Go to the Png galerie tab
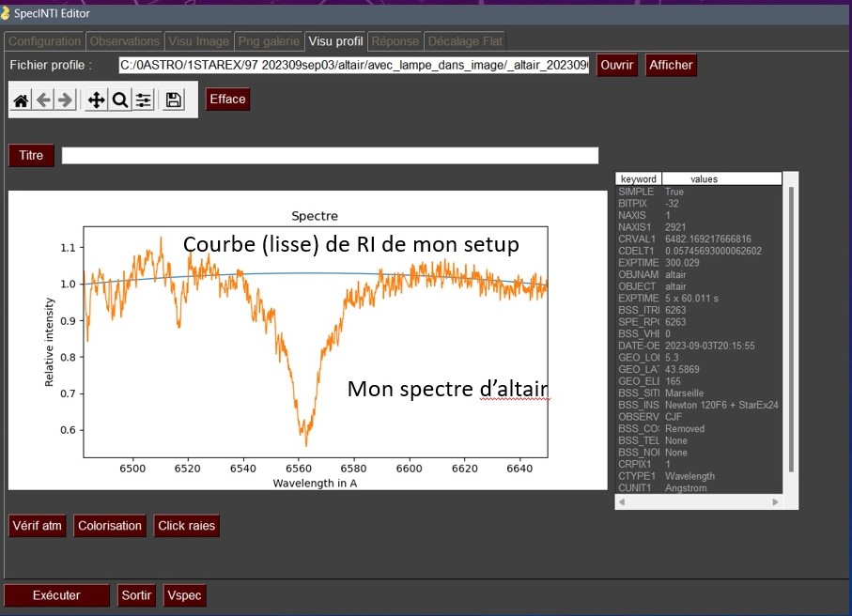This screenshot has height=616, width=852. coord(269,41)
